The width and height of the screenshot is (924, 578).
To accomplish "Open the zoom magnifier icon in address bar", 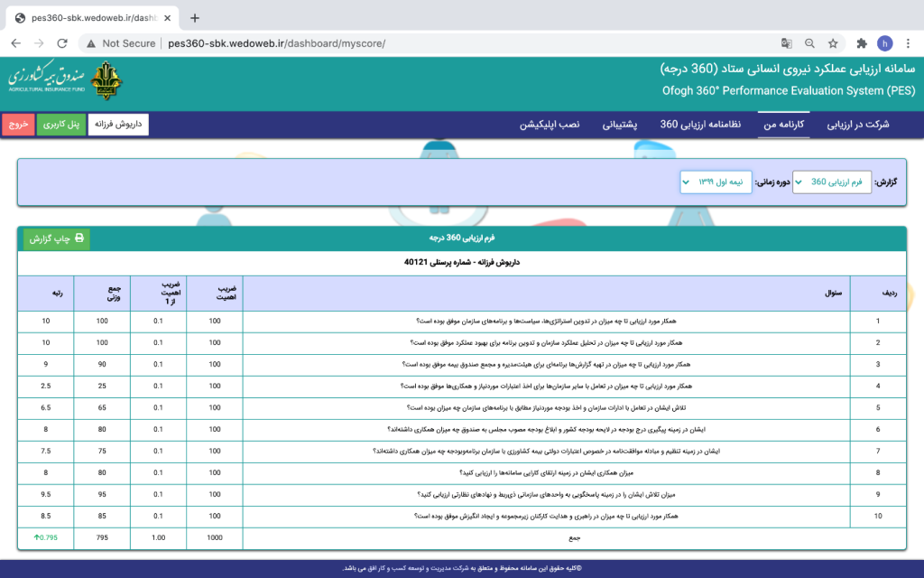I will pos(809,43).
